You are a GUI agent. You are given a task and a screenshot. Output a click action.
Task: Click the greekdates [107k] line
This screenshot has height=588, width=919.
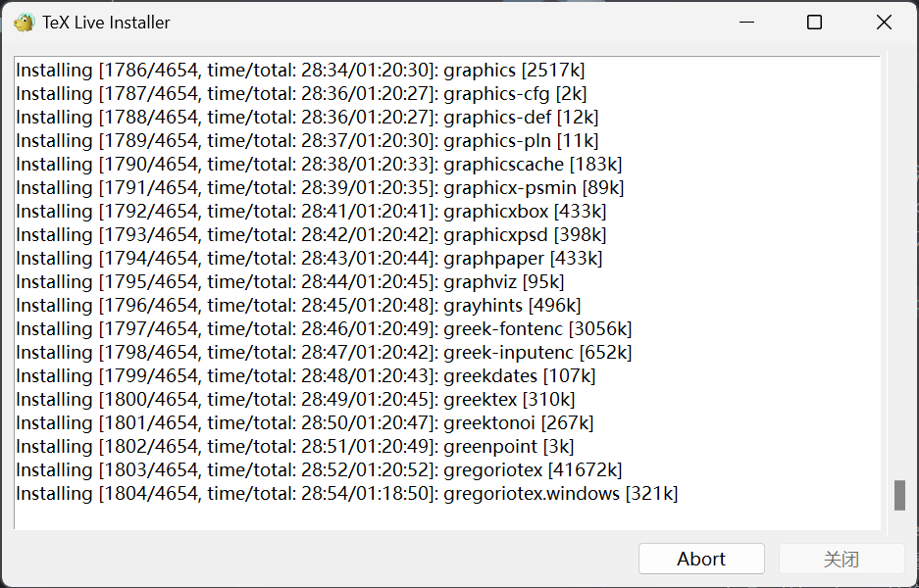pyautogui.click(x=306, y=376)
